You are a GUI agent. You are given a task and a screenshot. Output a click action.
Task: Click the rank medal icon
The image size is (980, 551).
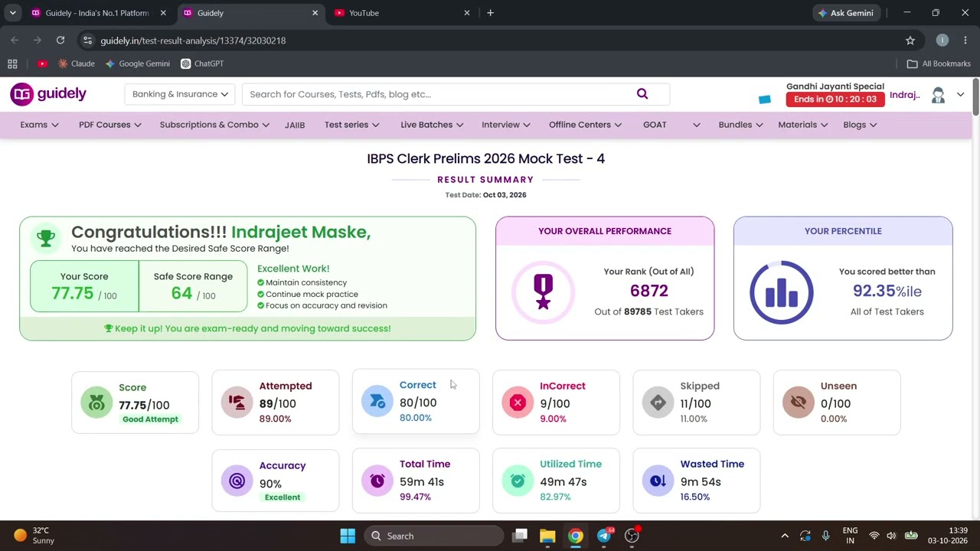coord(544,292)
